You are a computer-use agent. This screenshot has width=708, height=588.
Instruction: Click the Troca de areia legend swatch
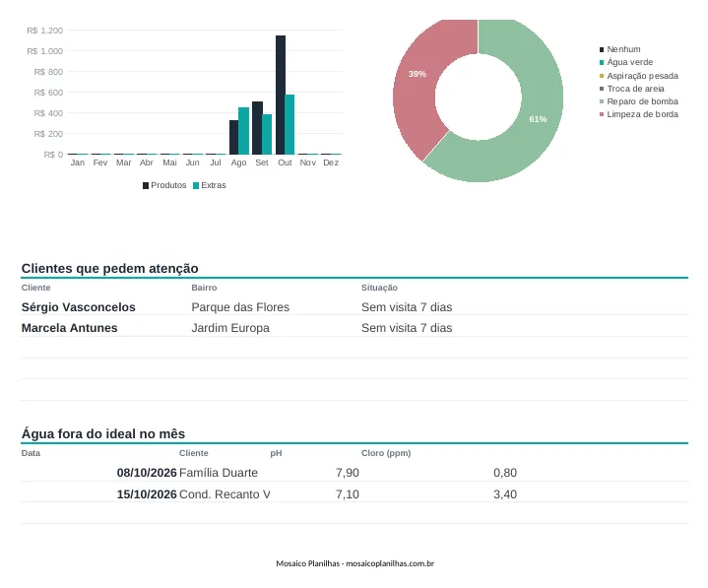click(x=602, y=89)
